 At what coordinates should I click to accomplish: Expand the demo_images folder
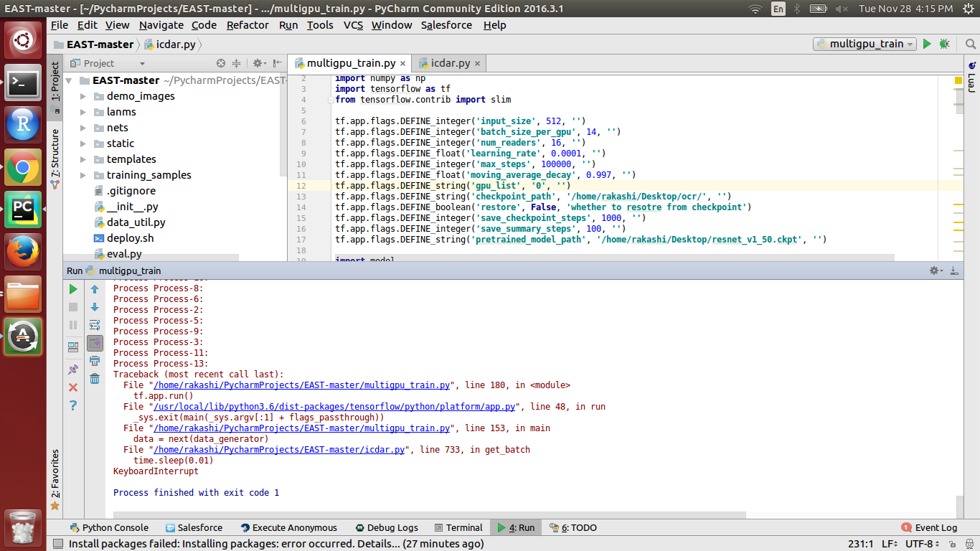(83, 96)
